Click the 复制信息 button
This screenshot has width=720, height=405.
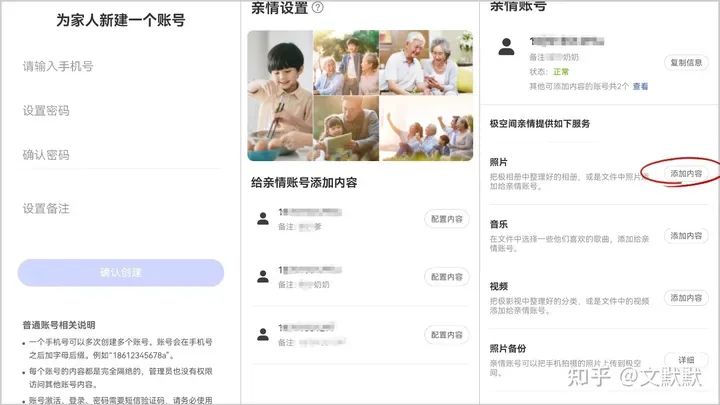[686, 62]
